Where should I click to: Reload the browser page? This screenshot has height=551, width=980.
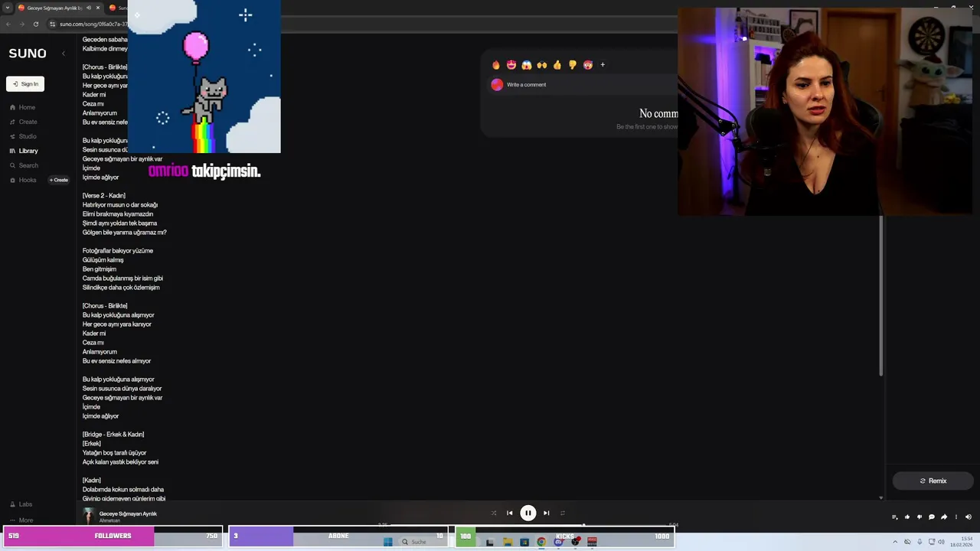tap(35, 24)
